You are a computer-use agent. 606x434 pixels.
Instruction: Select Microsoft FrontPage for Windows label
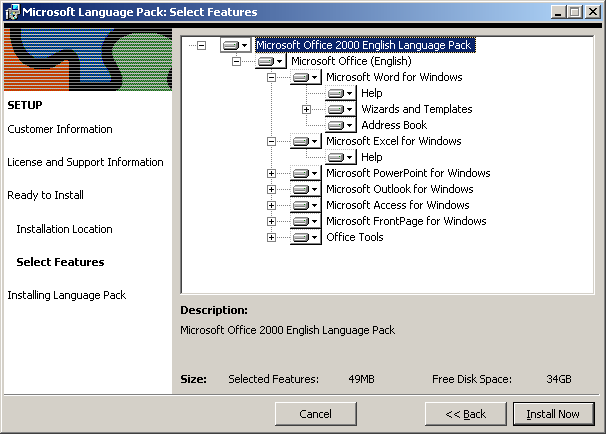pyautogui.click(x=406, y=221)
